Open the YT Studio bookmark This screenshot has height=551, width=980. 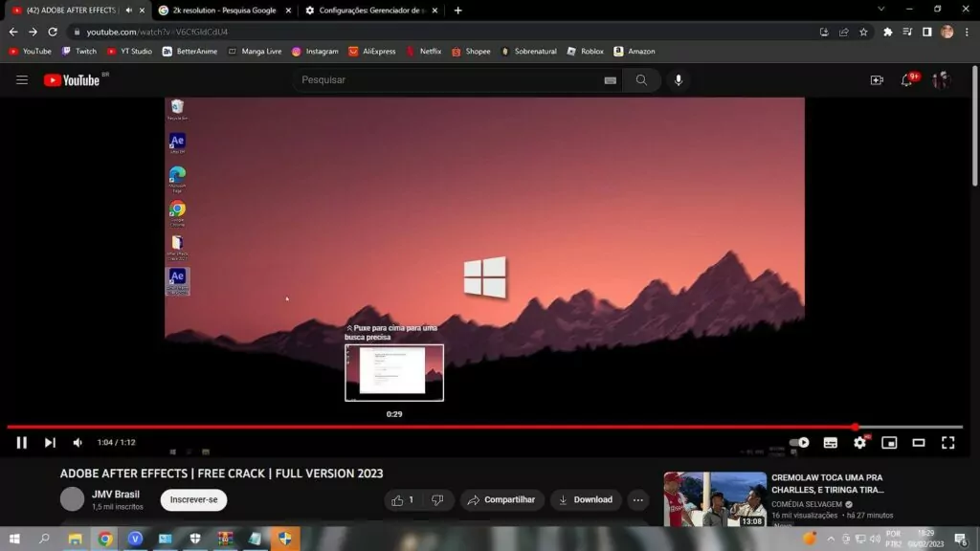pos(129,52)
